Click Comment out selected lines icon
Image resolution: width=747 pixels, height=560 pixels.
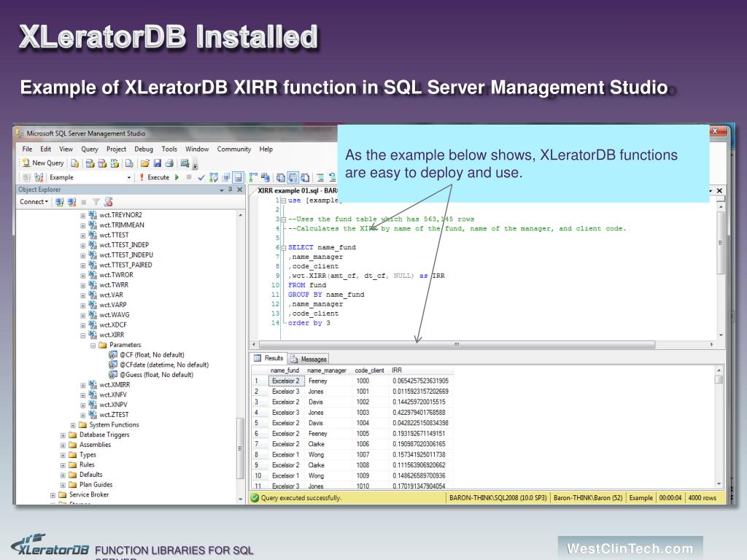(x=320, y=178)
